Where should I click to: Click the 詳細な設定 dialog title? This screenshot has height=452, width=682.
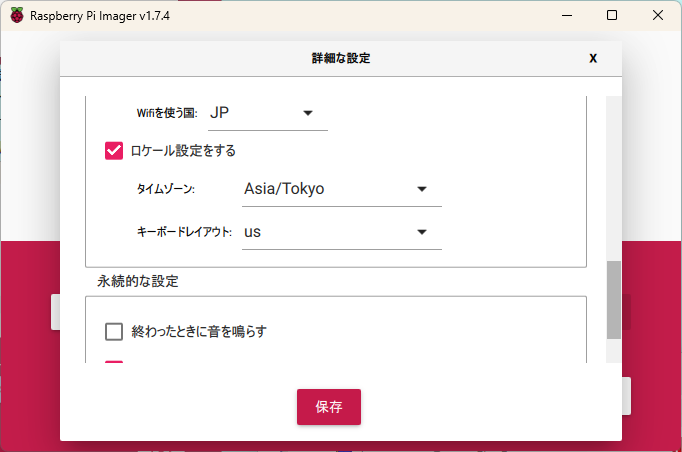click(341, 58)
